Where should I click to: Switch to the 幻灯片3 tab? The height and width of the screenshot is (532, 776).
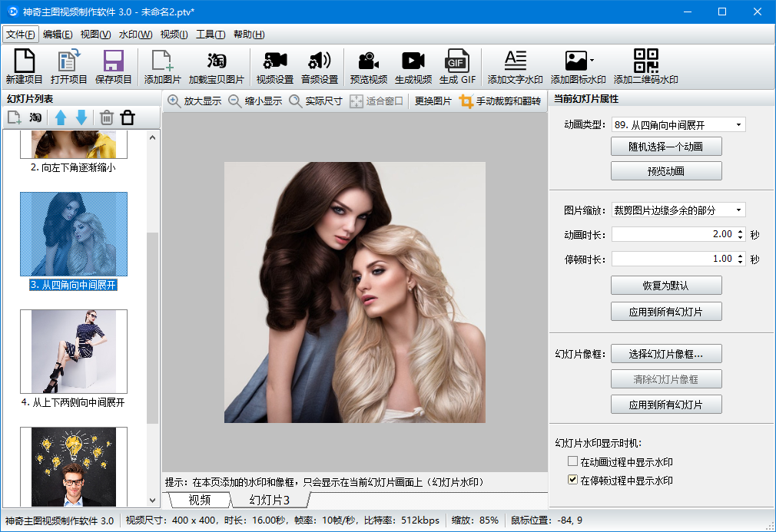tap(270, 500)
